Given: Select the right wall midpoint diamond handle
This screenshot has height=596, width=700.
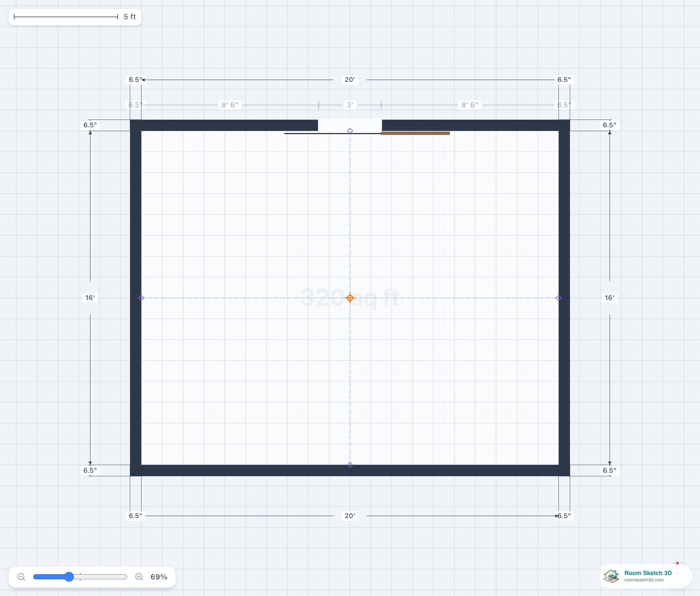Looking at the screenshot, I should [559, 298].
